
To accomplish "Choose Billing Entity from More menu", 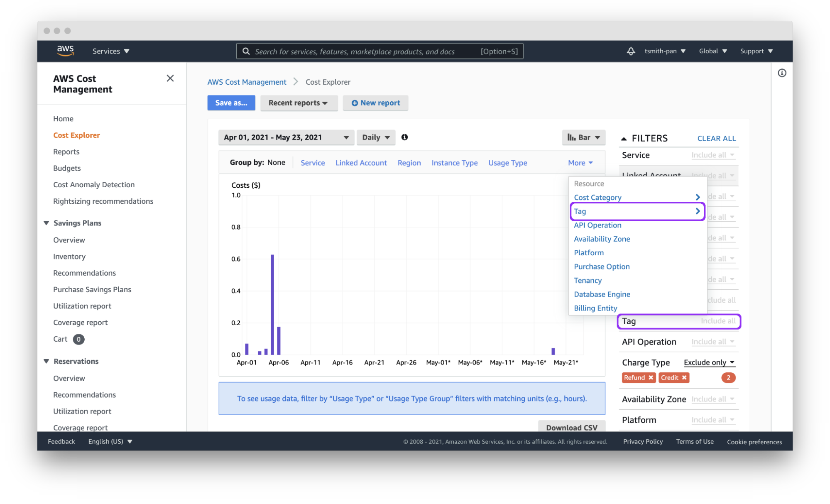I will tap(595, 308).
